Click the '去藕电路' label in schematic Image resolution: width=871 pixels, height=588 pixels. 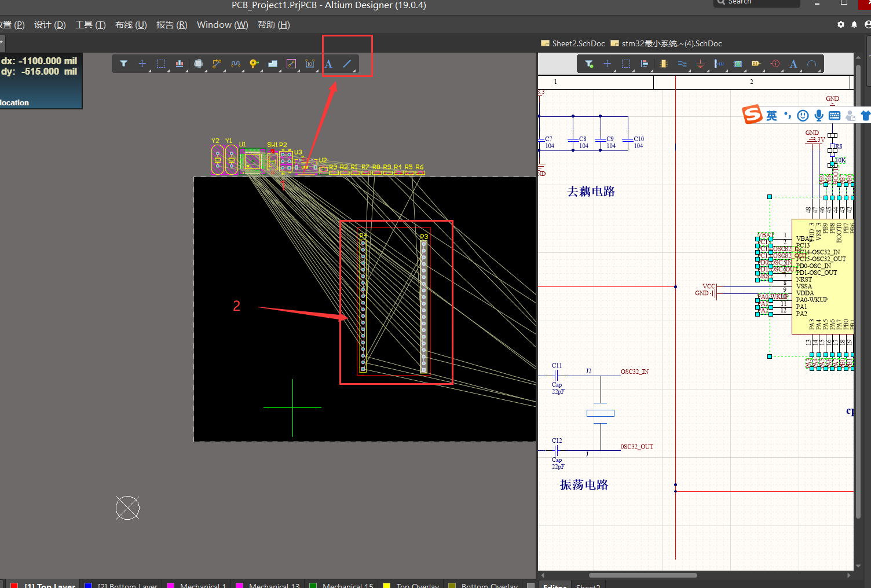tap(591, 192)
